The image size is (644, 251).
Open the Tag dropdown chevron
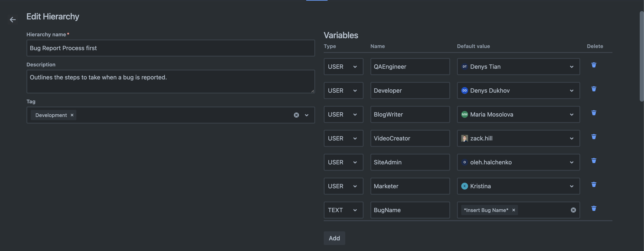(306, 115)
